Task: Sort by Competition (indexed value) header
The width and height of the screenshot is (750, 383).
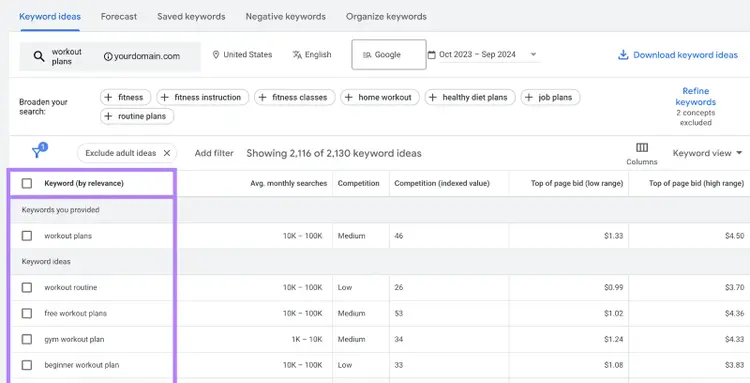Action: point(442,183)
